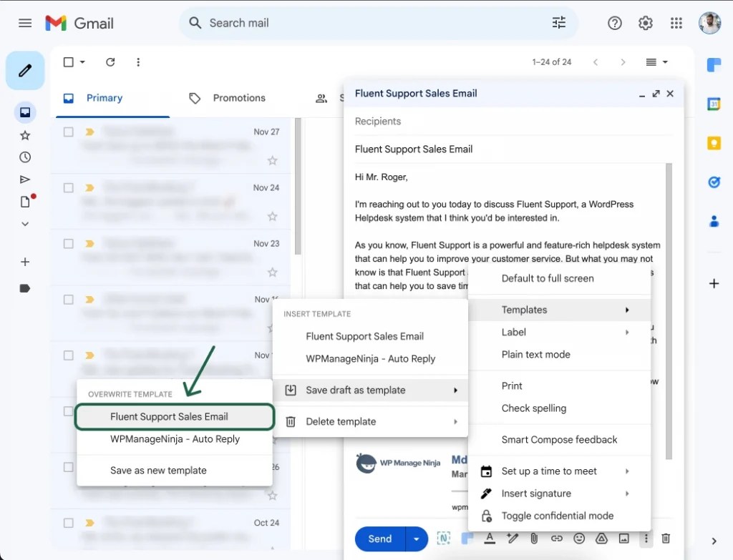The image size is (733, 560).
Task: Insert a hyperlink using the link icon
Action: (x=558, y=539)
